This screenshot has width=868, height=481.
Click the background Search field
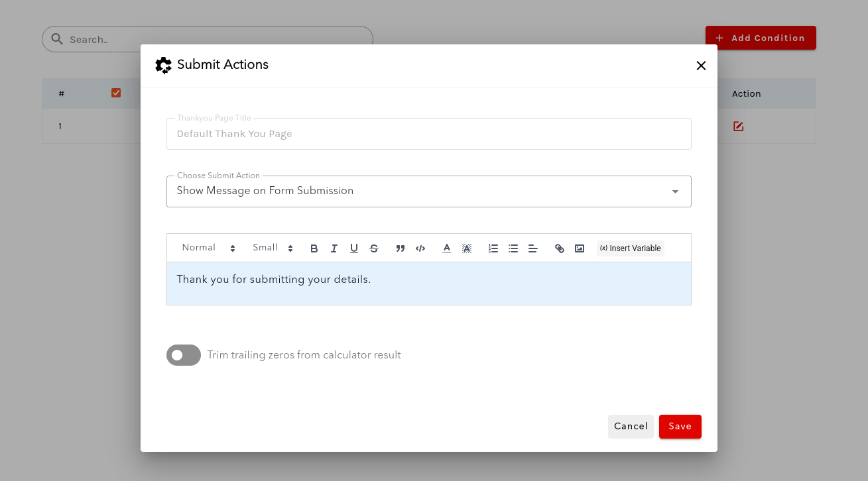click(208, 39)
